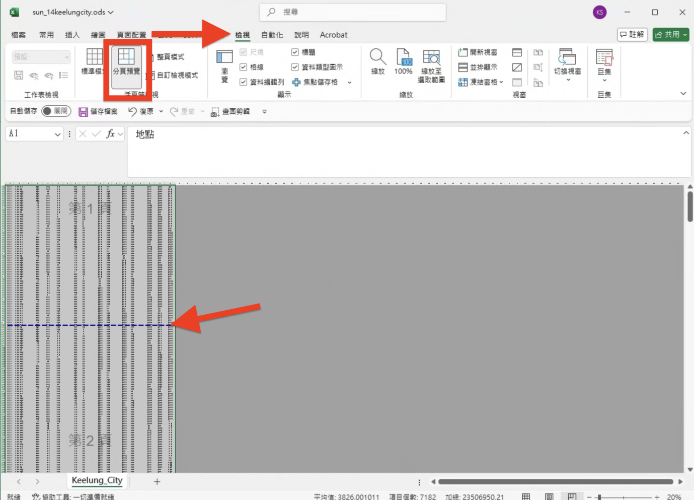Click the Screen Clipping tool (畫面剪輯)
Screen dimensions: 694x500
[x=230, y=112]
